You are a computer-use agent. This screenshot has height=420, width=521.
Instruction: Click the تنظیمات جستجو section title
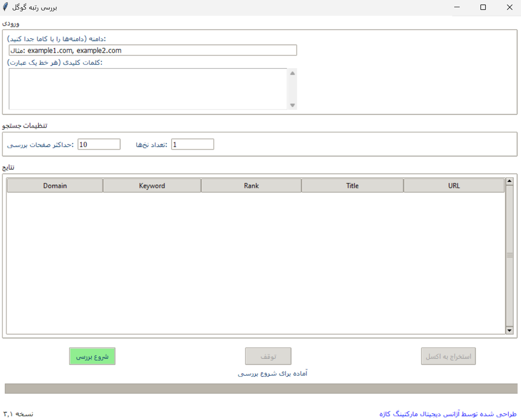coord(25,125)
